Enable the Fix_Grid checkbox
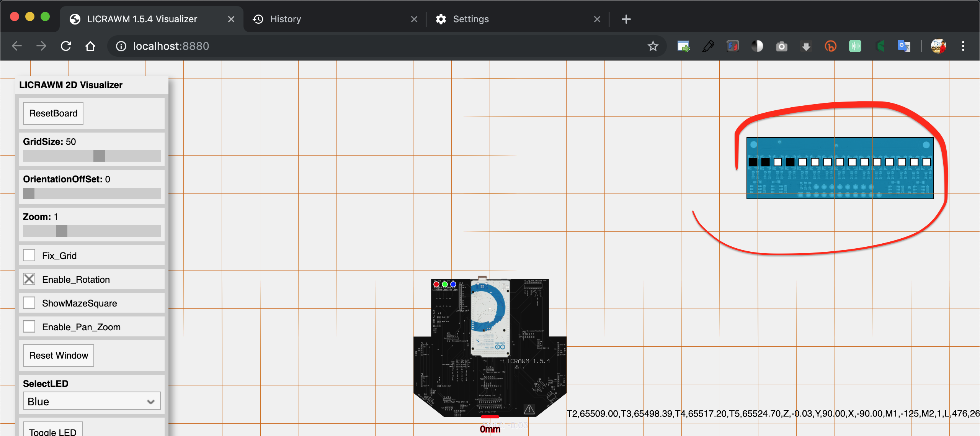 coord(29,256)
